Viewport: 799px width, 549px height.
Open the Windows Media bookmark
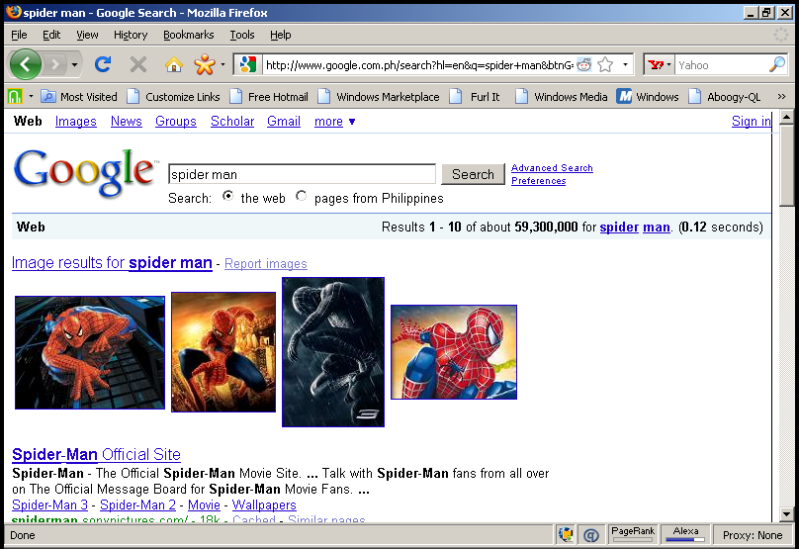pos(561,96)
